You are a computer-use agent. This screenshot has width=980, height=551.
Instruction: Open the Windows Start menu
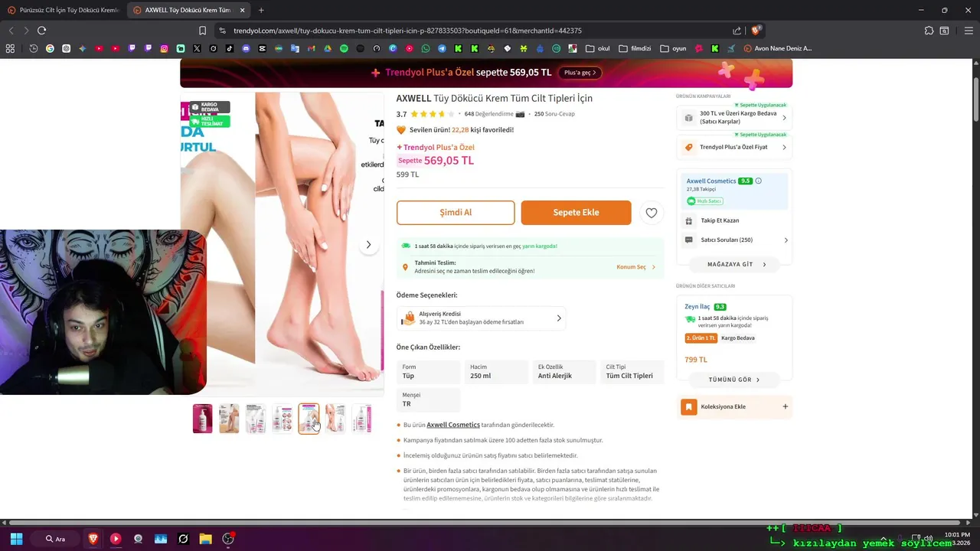[16, 539]
